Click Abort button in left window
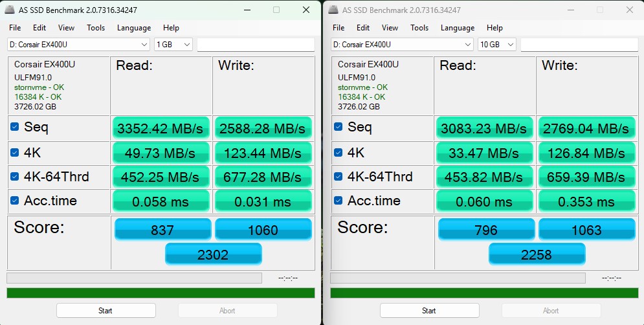The width and height of the screenshot is (644, 325). [x=228, y=311]
